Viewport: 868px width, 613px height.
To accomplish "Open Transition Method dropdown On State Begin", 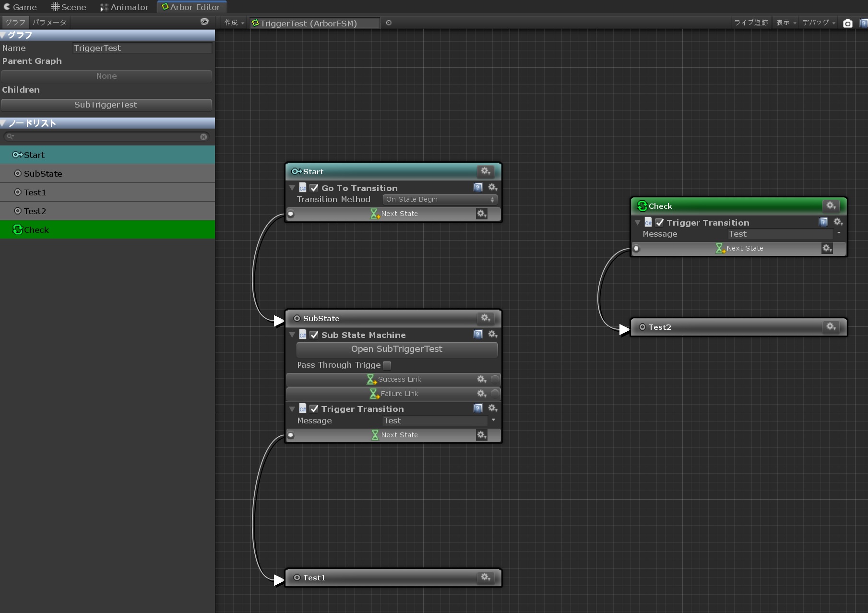I will [440, 199].
